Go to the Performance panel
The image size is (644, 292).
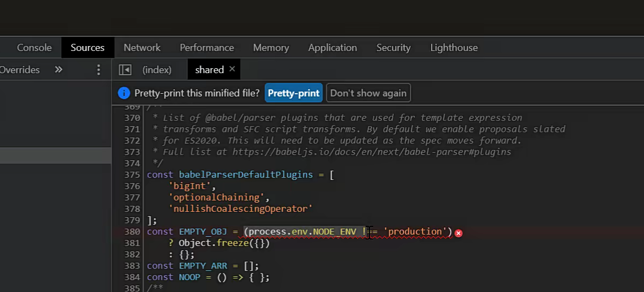207,48
